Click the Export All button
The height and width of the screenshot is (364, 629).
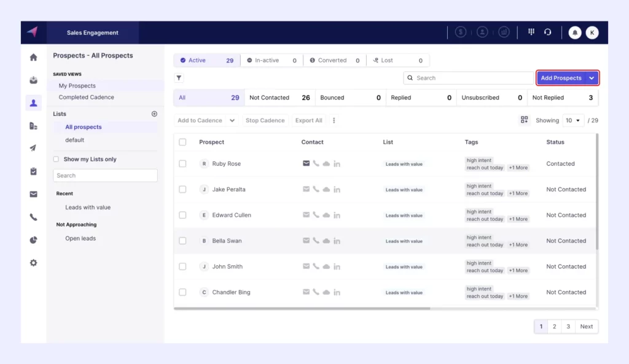(x=308, y=120)
